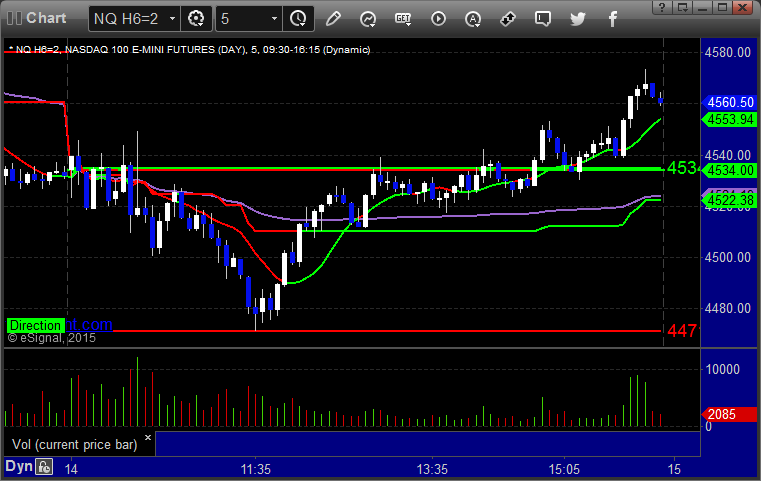Close the Vol study panel with the x
Screen dimensions: 761x481
148,437
